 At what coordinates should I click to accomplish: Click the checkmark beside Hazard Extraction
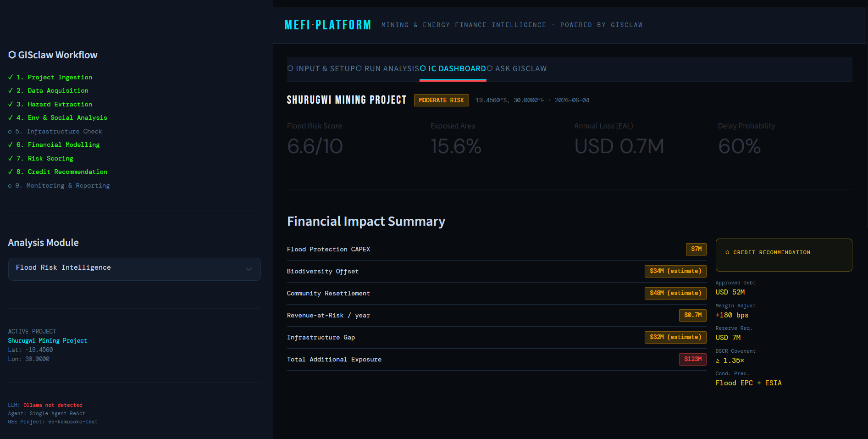pos(11,105)
